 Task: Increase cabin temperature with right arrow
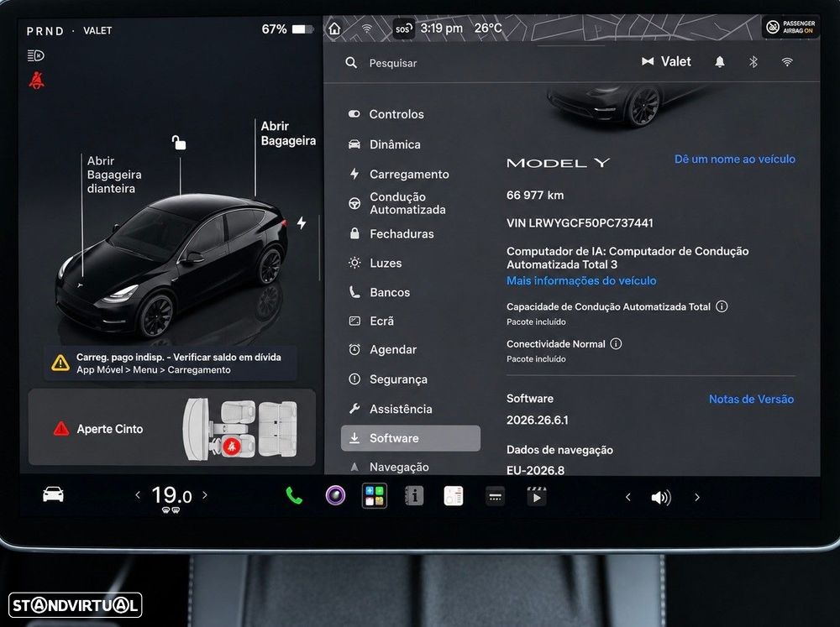(205, 494)
